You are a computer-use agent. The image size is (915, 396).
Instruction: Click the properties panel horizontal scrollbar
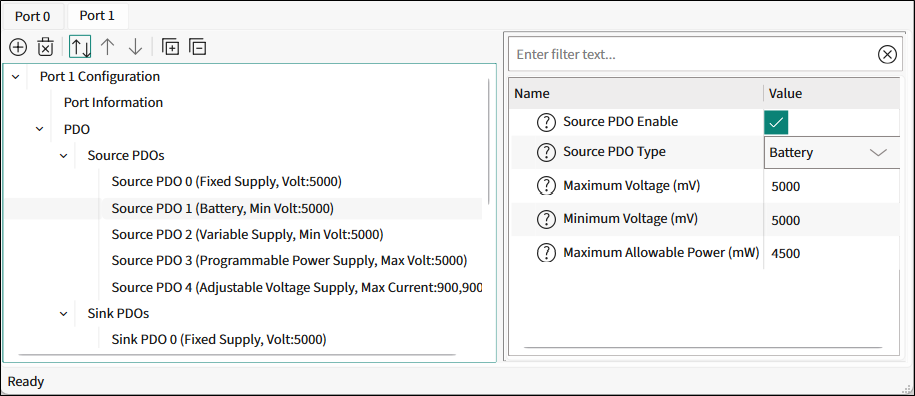[703, 347]
